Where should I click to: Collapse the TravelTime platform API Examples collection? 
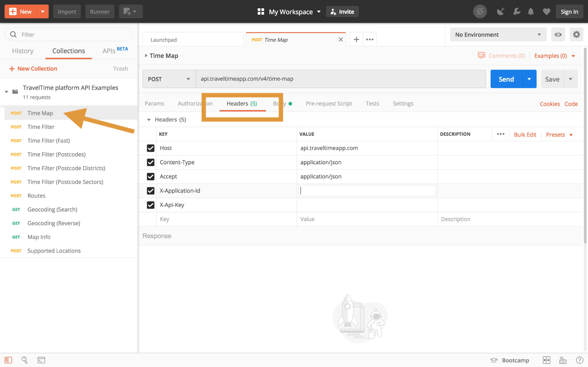pos(6,92)
